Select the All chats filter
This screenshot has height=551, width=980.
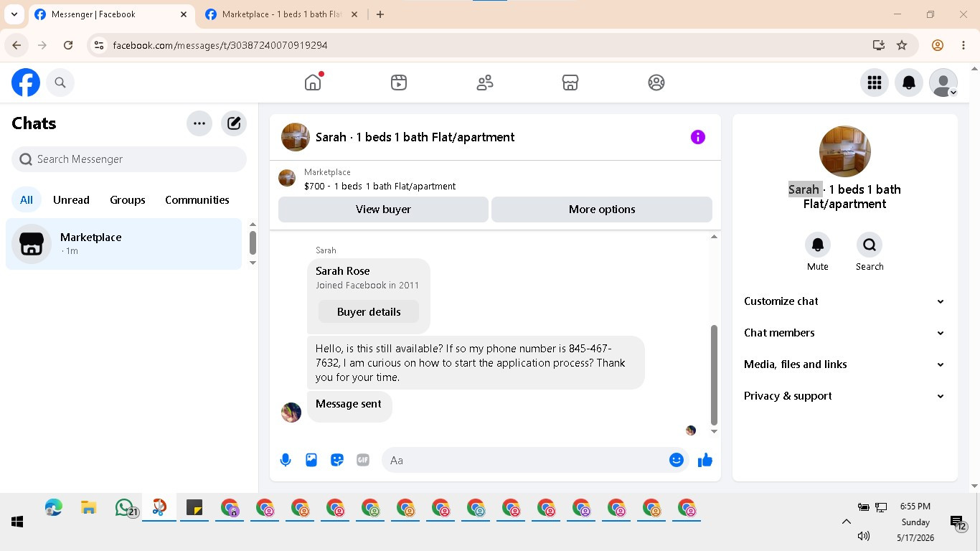pyautogui.click(x=27, y=200)
